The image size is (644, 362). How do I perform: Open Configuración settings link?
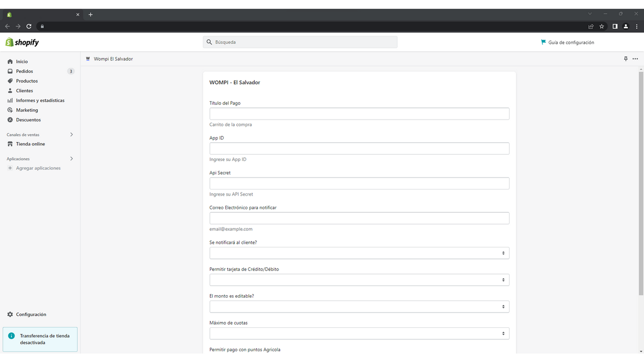(x=31, y=315)
